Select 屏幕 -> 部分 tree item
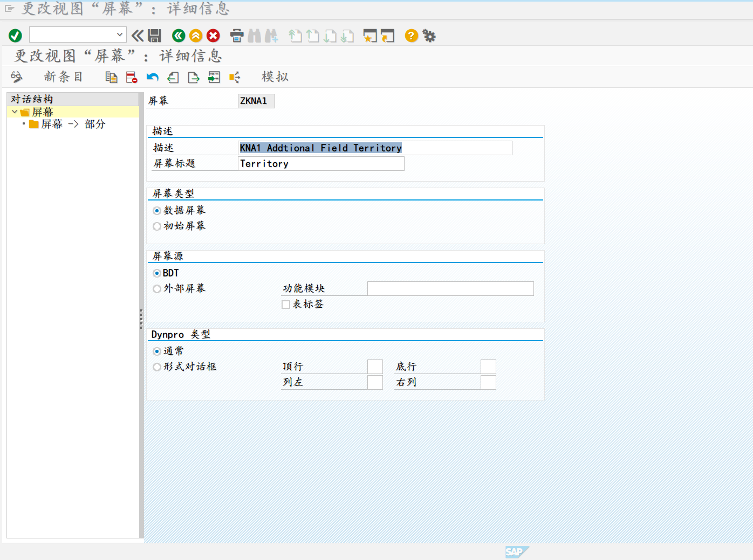This screenshot has width=753, height=560. (x=73, y=125)
